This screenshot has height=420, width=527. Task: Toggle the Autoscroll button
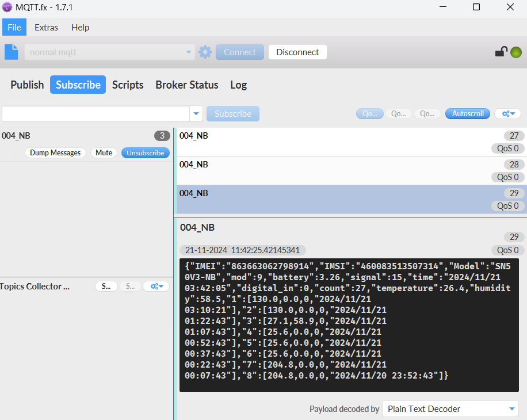click(x=468, y=113)
